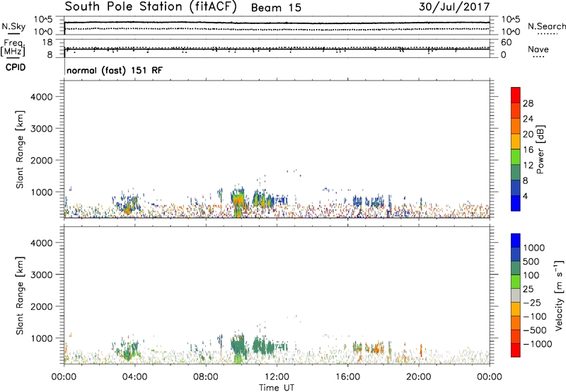Screen dimensions: 566x392
Task: Click the 'N.Sky' axis label
Action: tap(13, 26)
